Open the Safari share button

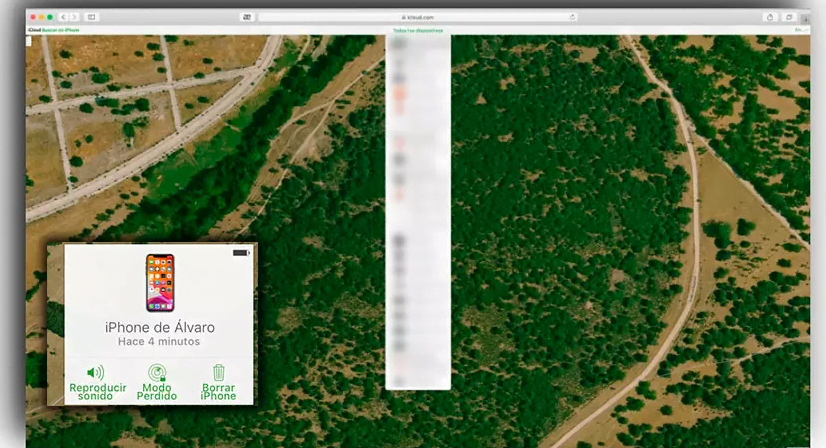[x=770, y=17]
